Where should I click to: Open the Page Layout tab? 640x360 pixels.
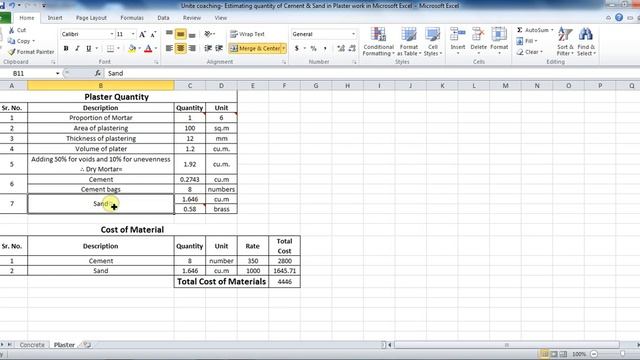tap(91, 18)
